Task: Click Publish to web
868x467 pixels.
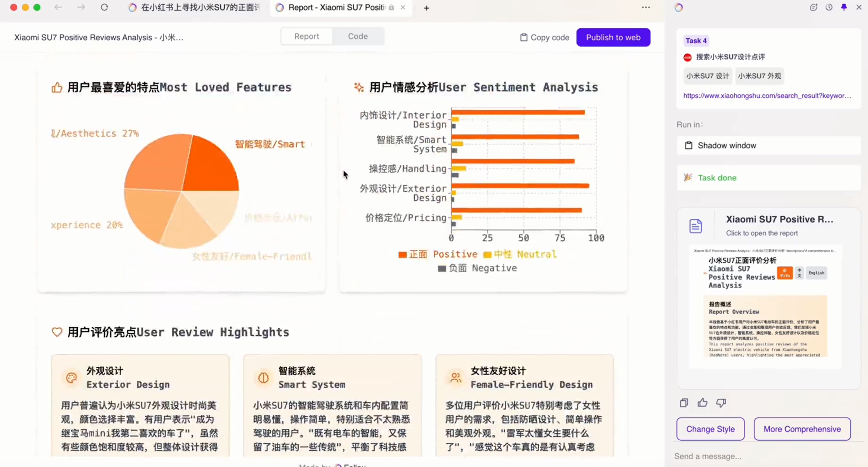Action: [613, 37]
